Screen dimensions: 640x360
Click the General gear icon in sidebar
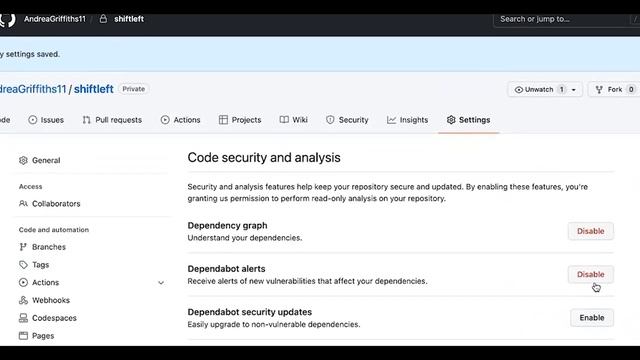click(x=23, y=160)
